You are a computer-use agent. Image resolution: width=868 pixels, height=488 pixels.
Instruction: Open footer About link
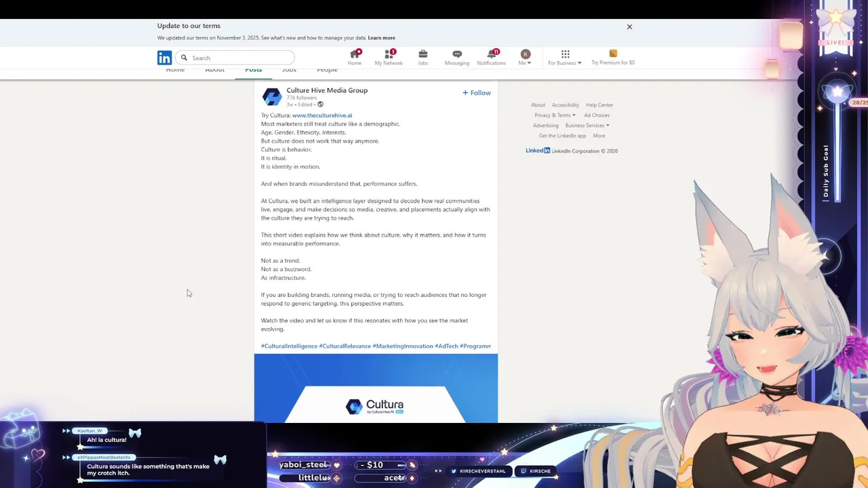(x=538, y=105)
